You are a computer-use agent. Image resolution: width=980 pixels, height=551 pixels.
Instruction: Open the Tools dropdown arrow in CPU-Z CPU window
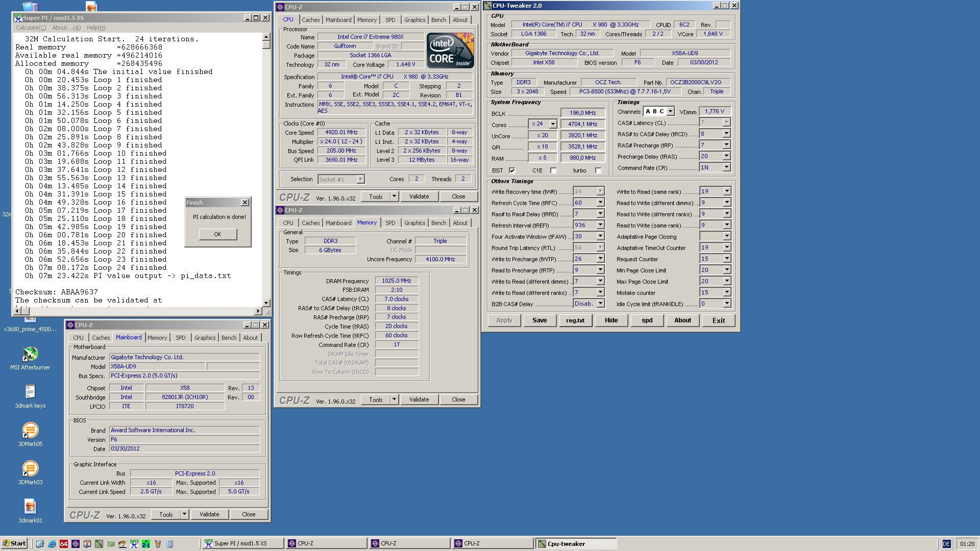(x=394, y=196)
